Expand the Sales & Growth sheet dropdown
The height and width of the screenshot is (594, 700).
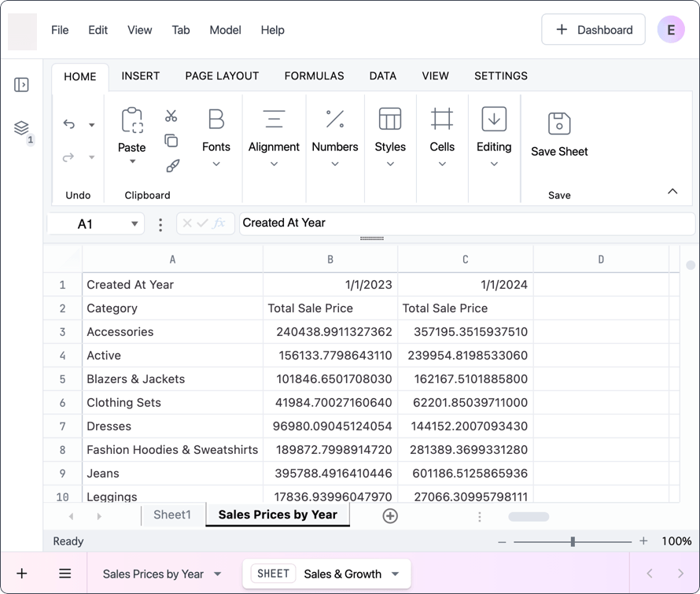395,574
